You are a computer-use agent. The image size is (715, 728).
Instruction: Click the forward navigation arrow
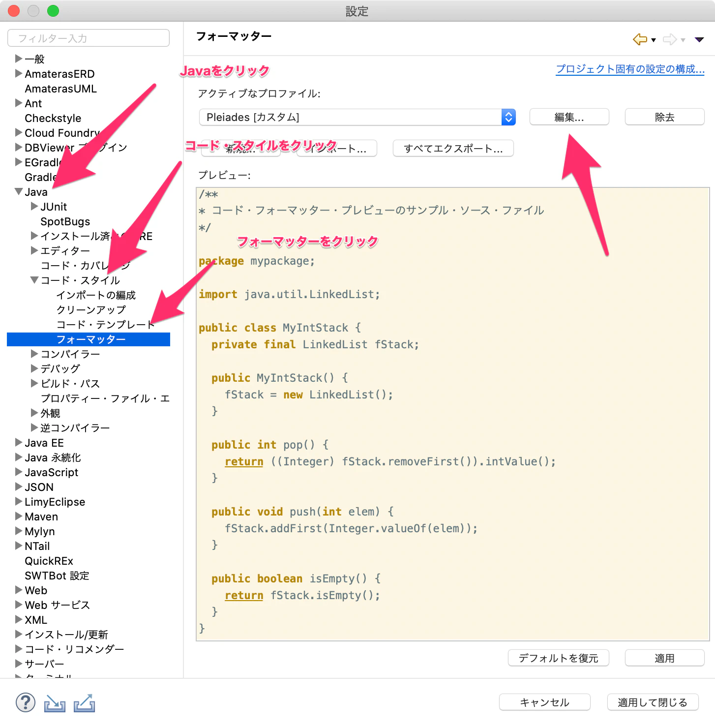[670, 39]
